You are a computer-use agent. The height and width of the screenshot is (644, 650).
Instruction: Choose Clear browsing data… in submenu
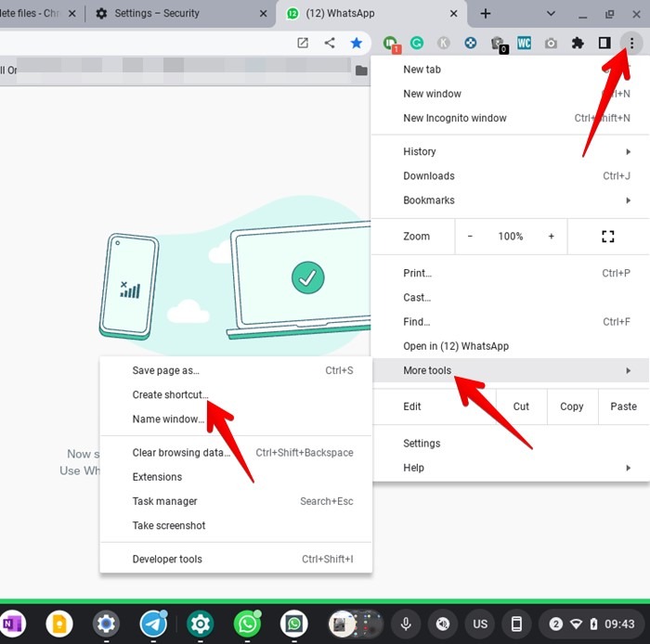pos(236,453)
